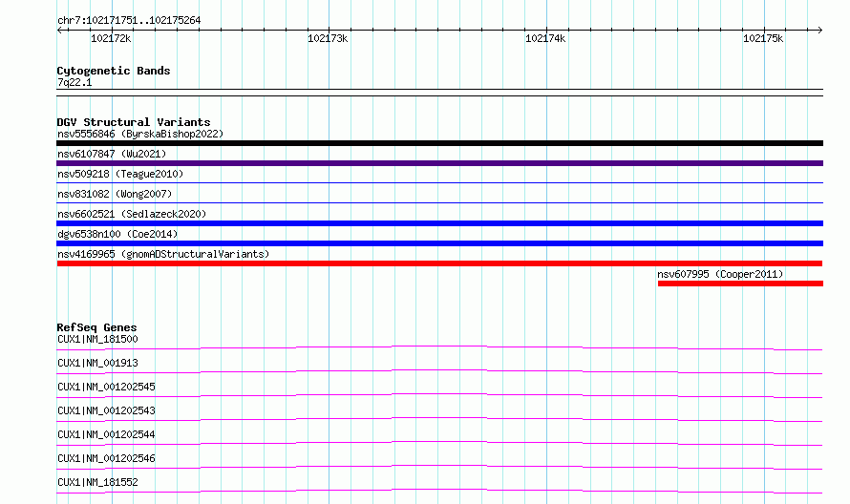This screenshot has height=504, width=850.
Task: Open transcript CUX1|NM_001202545
Action: [x=106, y=387]
